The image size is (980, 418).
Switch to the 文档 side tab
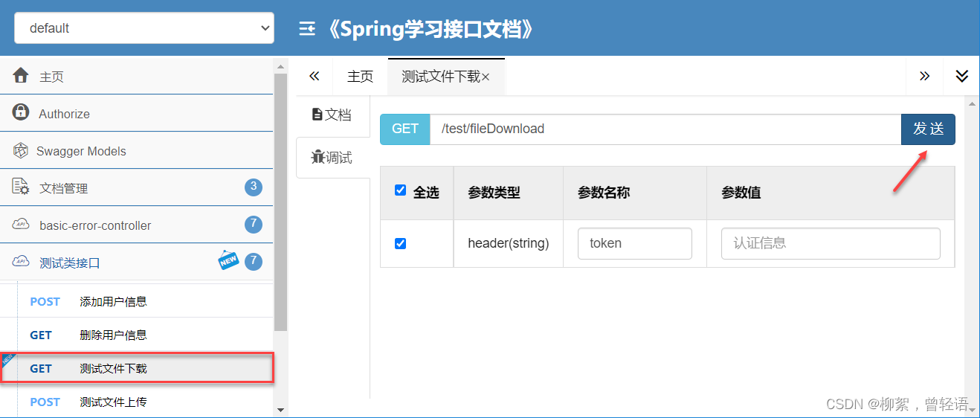click(332, 115)
